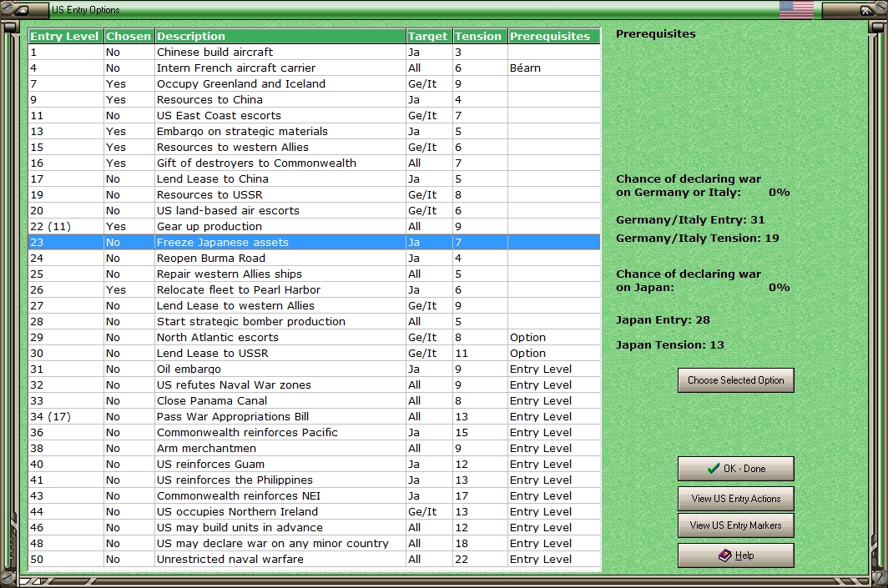The width and height of the screenshot is (888, 588).
Task: Open View US Entry Markers
Action: [735, 525]
